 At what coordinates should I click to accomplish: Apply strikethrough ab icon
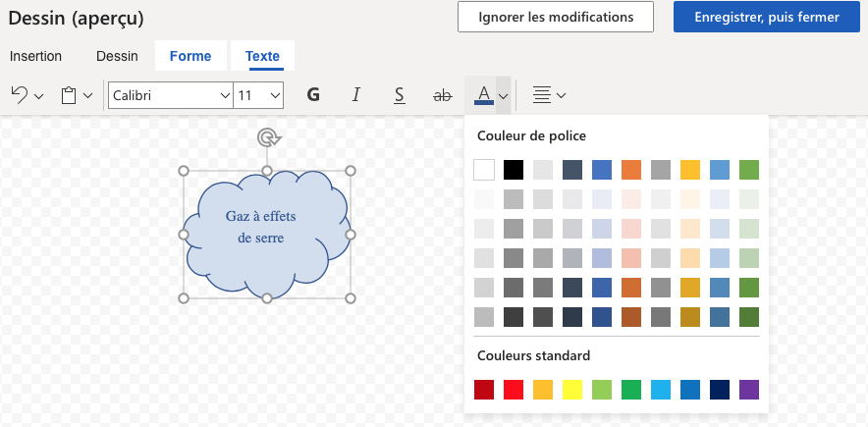coord(442,95)
